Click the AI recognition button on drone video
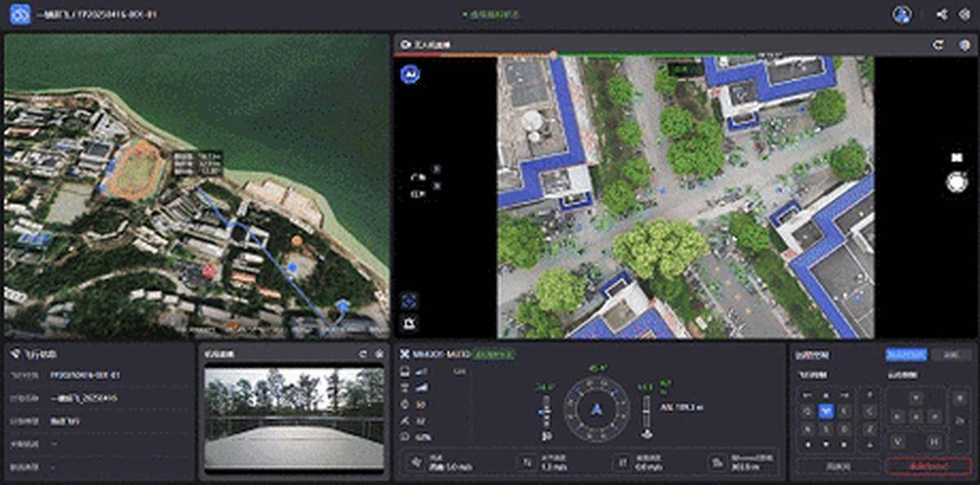 tap(409, 74)
